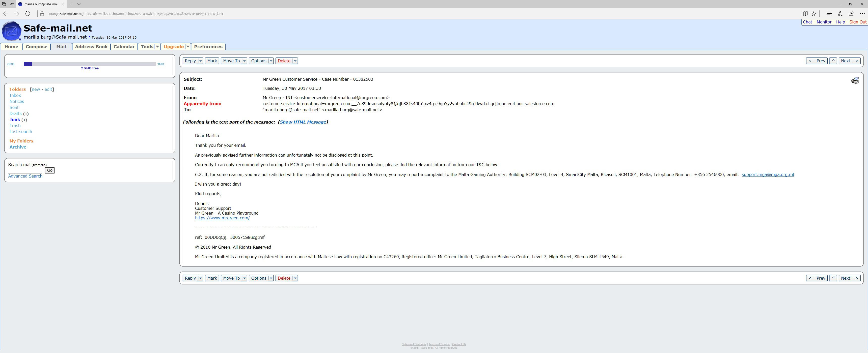Click the lock icon in the address bar
The image size is (868, 353).
42,14
